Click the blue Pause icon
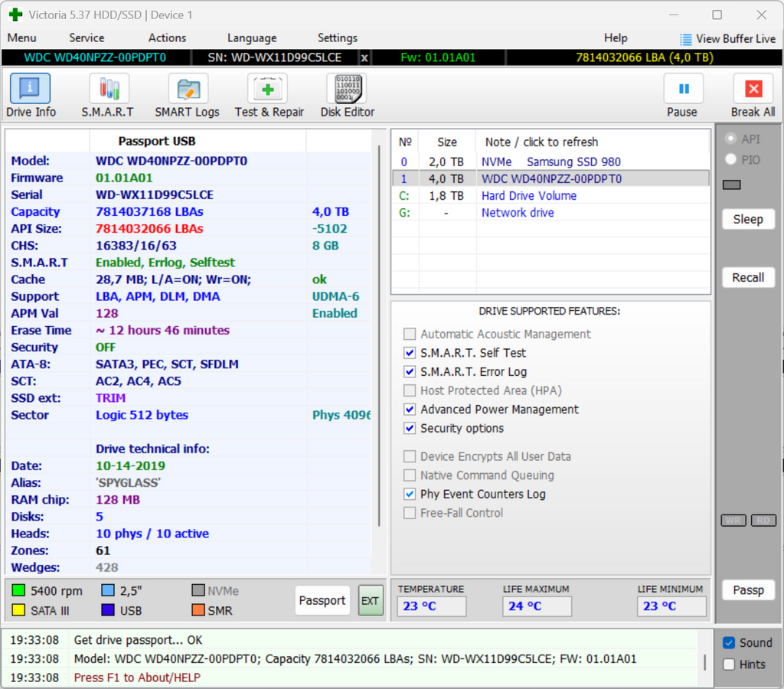Image resolution: width=784 pixels, height=689 pixels. (684, 89)
